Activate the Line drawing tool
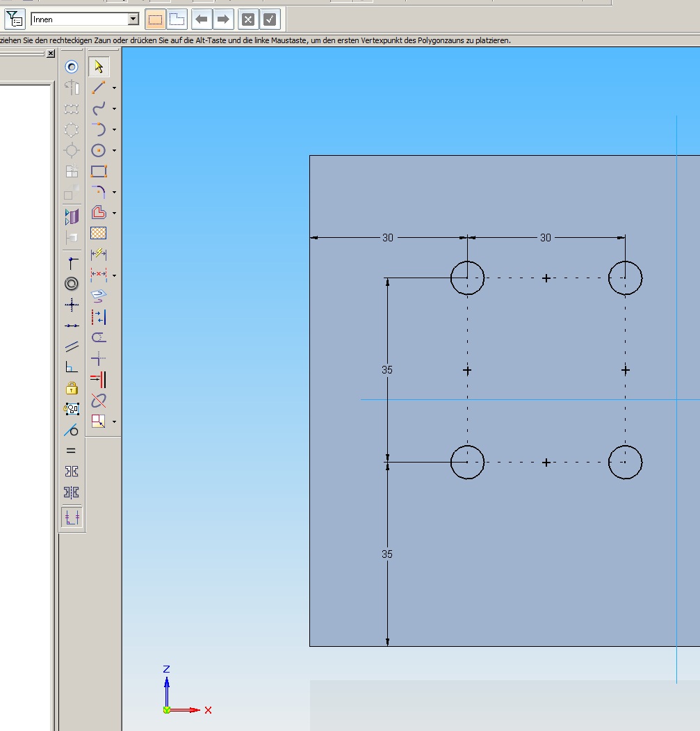This screenshot has height=731, width=700. point(98,88)
